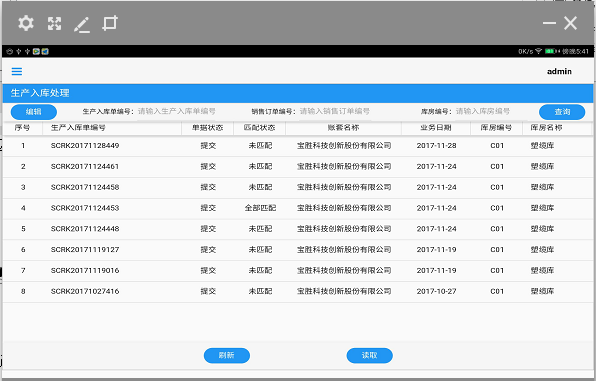Select row SCRK20171027416

[x=298, y=292]
